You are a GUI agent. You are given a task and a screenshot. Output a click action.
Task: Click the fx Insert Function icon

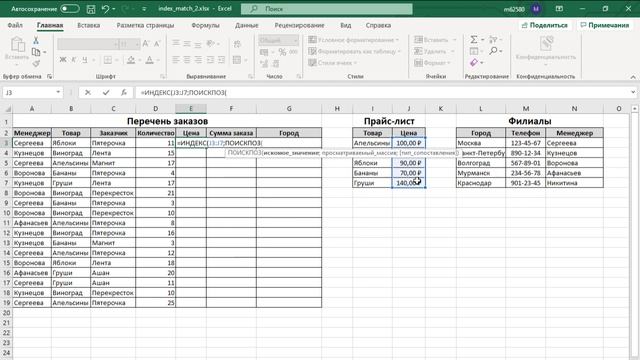click(x=124, y=93)
